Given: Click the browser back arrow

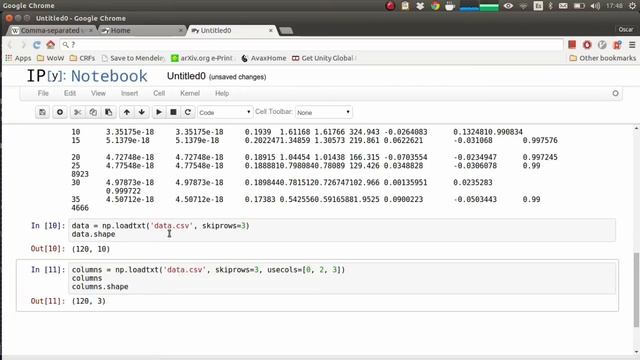Looking at the screenshot, I should (x=10, y=44).
